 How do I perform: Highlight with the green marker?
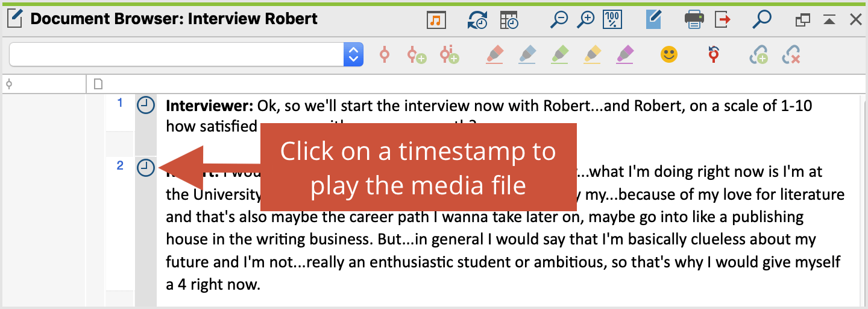(560, 55)
